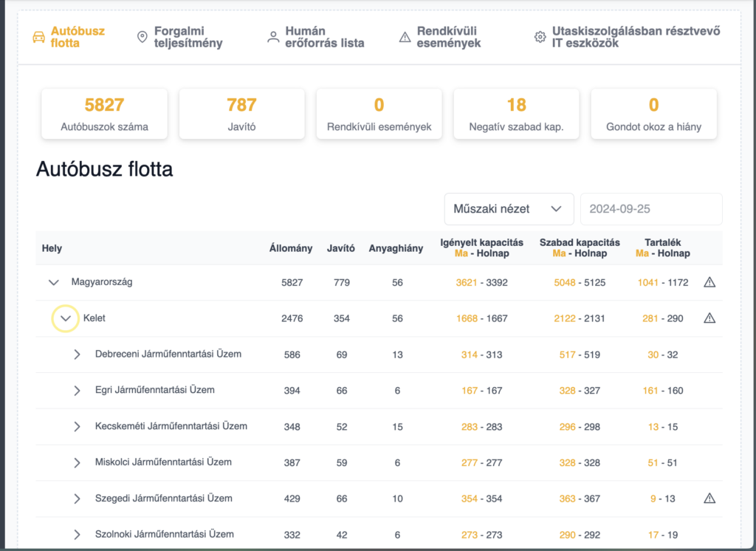This screenshot has width=756, height=551.
Task: Click Kecskeméti Járműfenntartási Üzem name
Action: [x=171, y=426]
